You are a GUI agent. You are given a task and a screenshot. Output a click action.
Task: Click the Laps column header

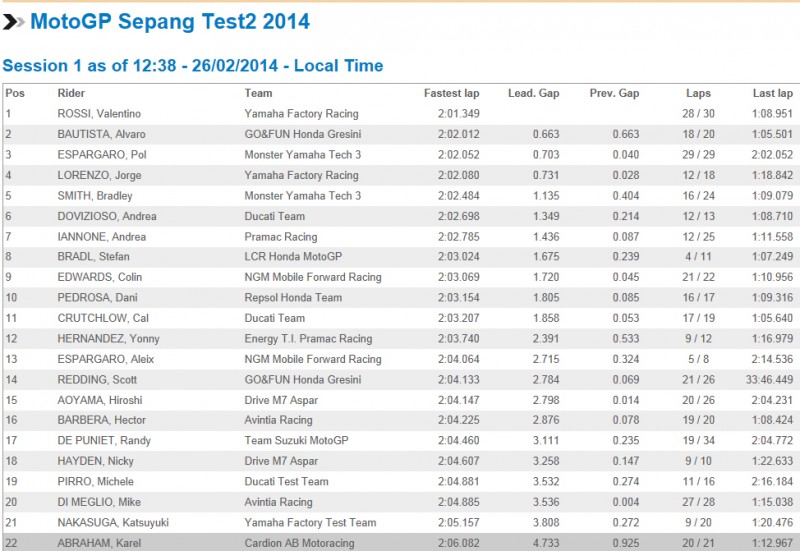(699, 93)
